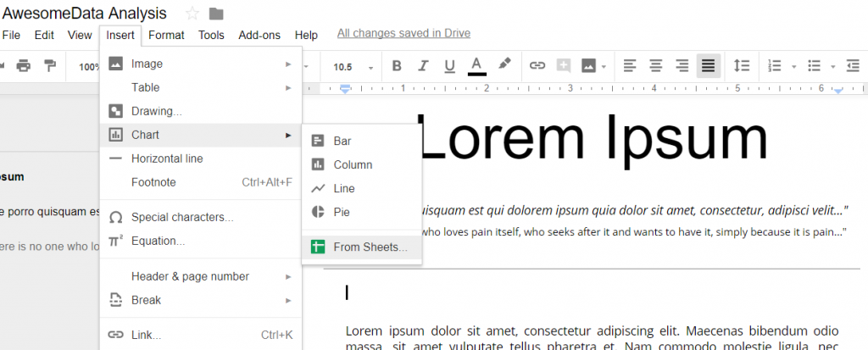Viewport: 868px width, 350px height.
Task: Open Special characters... dialog
Action: (201, 218)
